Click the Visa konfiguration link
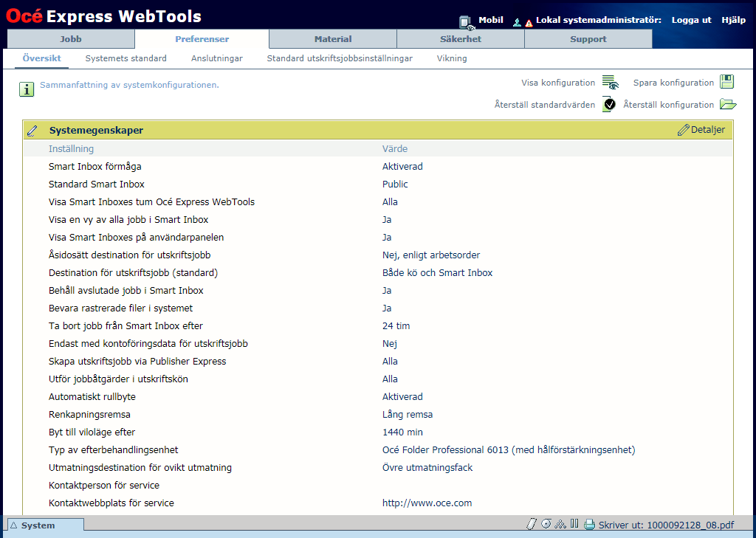 tap(558, 83)
